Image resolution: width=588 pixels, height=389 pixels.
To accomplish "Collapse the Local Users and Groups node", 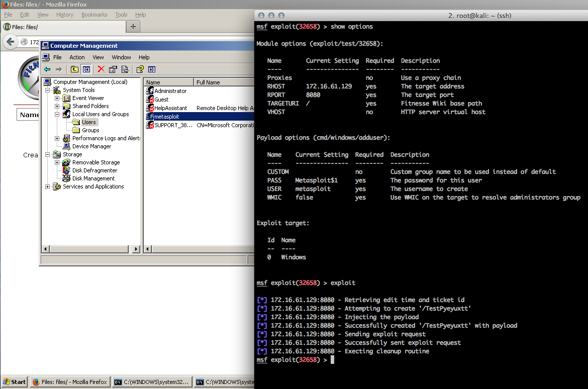I will coord(57,115).
